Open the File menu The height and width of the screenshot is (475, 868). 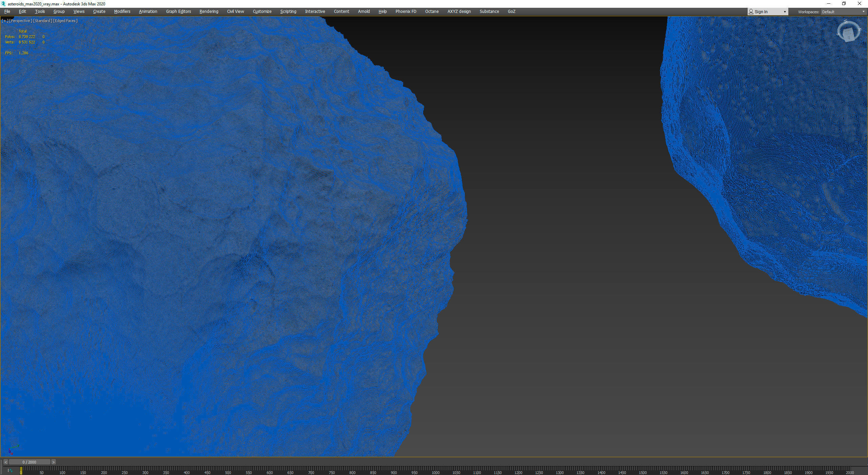click(7, 12)
